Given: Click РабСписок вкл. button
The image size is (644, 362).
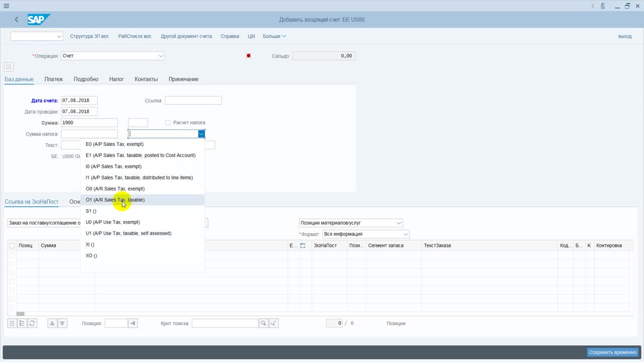Looking at the screenshot, I should point(135,36).
